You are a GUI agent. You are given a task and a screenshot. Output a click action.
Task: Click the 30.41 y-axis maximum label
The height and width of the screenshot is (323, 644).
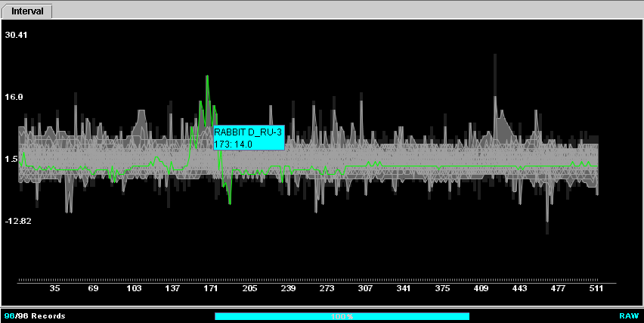pos(16,35)
